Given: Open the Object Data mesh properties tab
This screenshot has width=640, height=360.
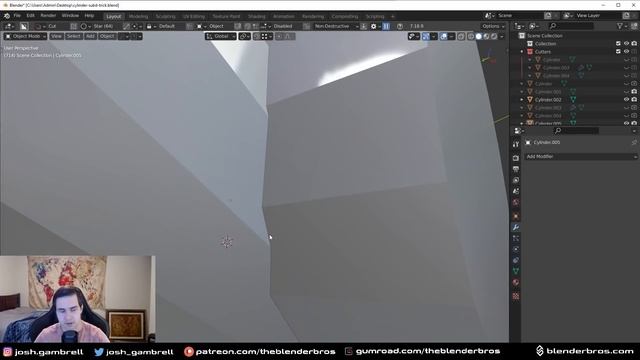Looking at the screenshot, I should [x=516, y=271].
